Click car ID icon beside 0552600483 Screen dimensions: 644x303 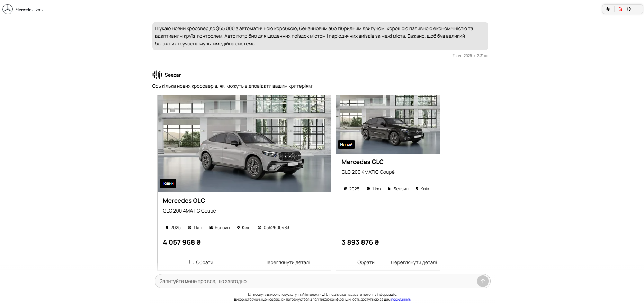259,228
